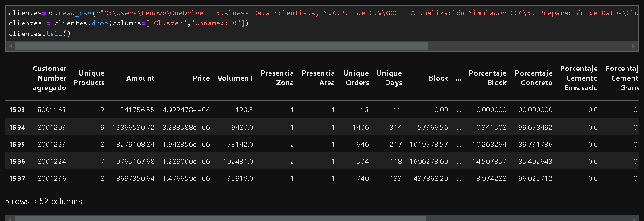Click the 'Customer Number agregado' column header
This screenshot has height=221, width=644.
pyautogui.click(x=49, y=78)
